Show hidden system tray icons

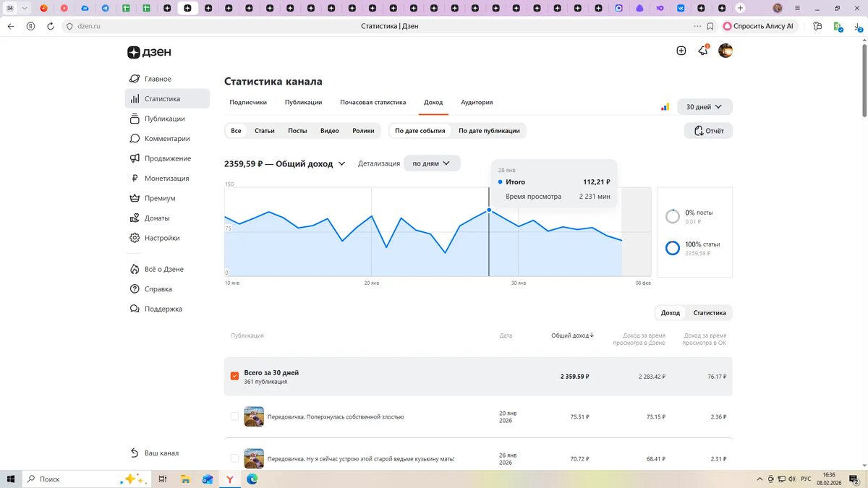pos(759,479)
